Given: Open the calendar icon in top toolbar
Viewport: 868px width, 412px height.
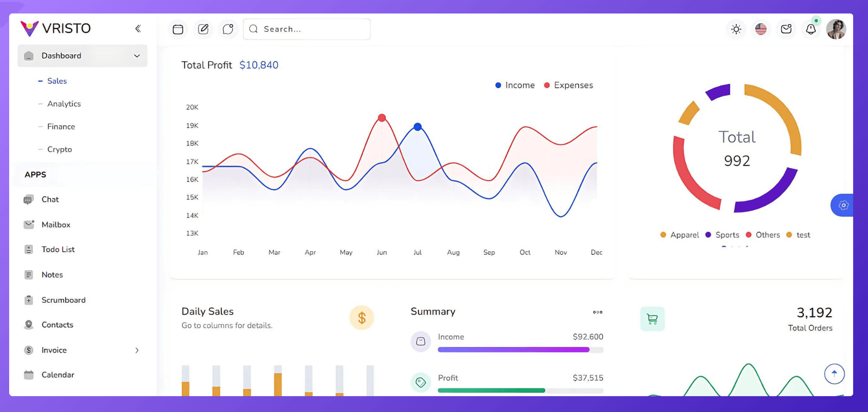Looking at the screenshot, I should [x=178, y=29].
